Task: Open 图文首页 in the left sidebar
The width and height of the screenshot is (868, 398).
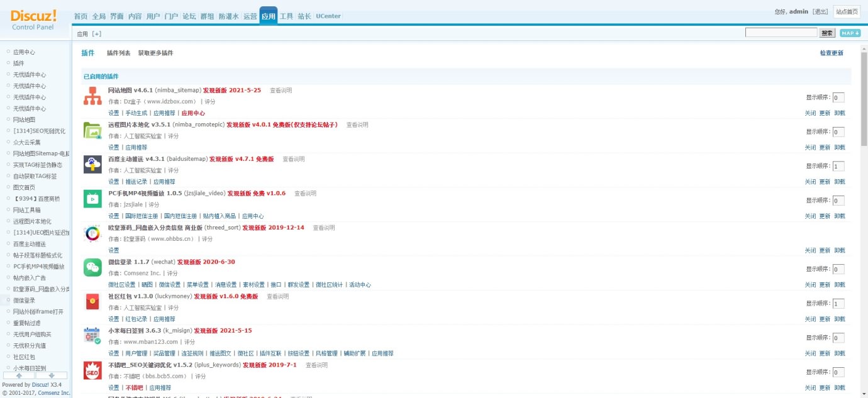Action: click(24, 187)
